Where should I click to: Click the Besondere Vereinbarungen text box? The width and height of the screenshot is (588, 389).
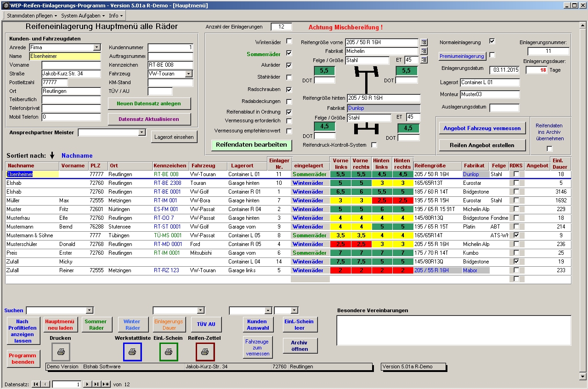point(454,330)
